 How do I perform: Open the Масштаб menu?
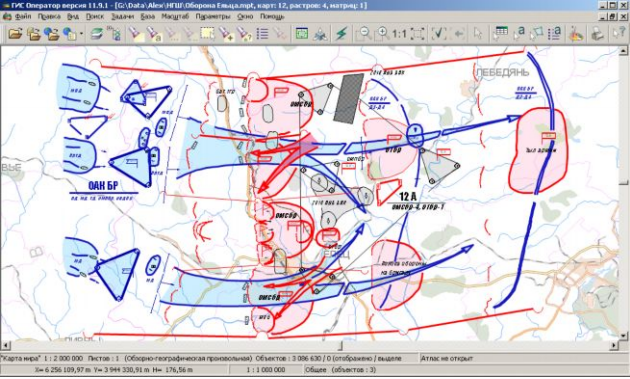pos(175,16)
